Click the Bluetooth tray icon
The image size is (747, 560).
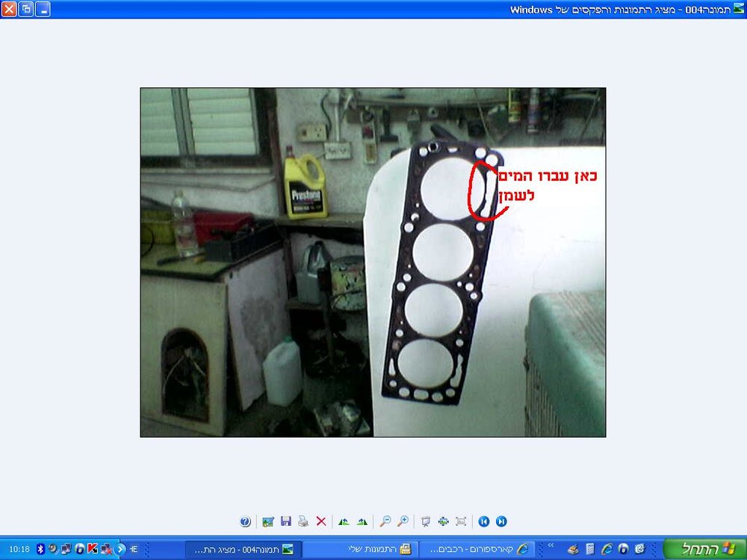40,549
